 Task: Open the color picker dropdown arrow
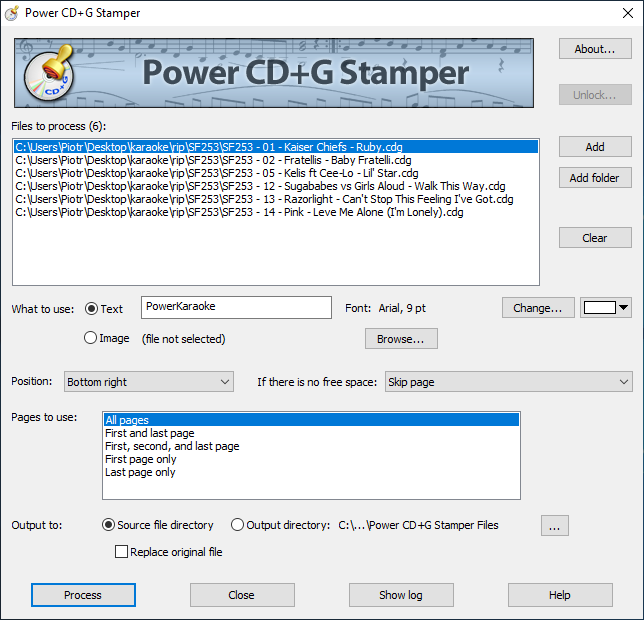(x=623, y=308)
